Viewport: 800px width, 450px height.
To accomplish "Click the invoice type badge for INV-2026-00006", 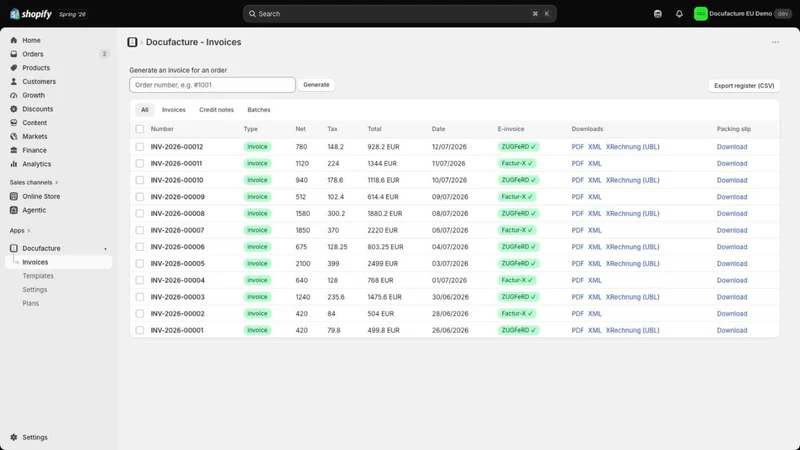I will [257, 247].
